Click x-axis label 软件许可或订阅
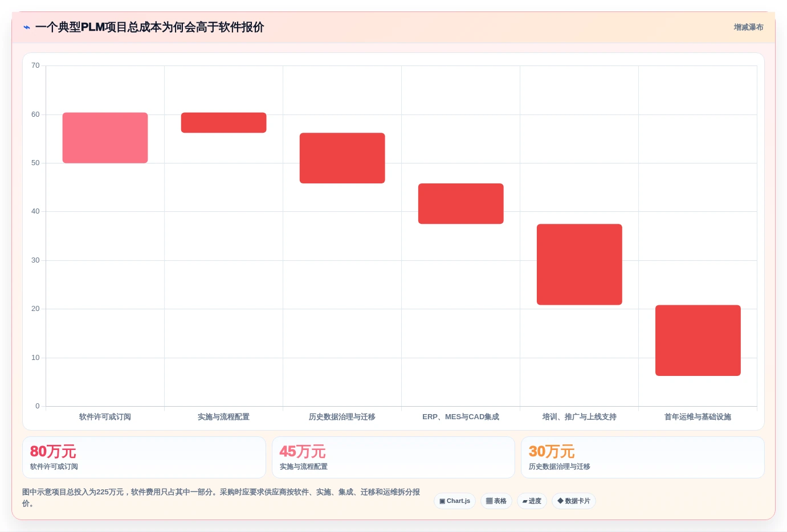Viewport: 787px width, 532px height. (x=105, y=417)
